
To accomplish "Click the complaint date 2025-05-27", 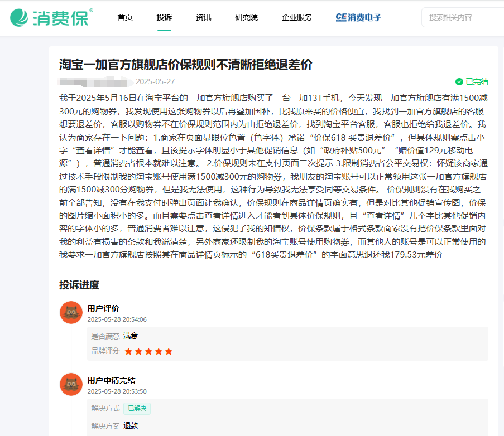I will click(x=155, y=81).
